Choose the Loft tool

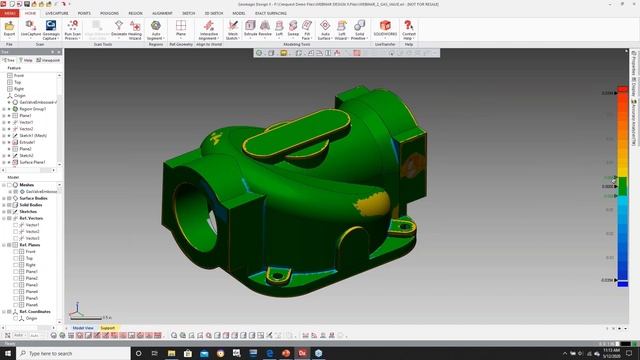tap(279, 29)
